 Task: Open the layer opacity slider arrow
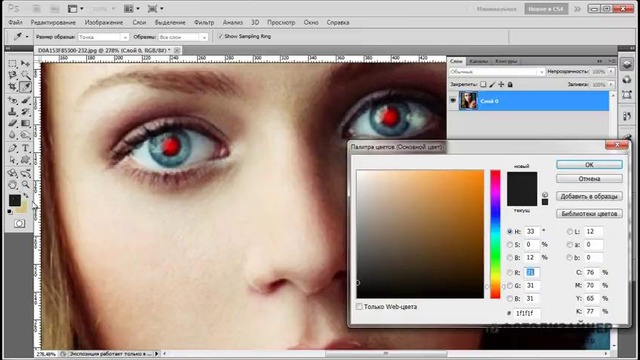(611, 72)
